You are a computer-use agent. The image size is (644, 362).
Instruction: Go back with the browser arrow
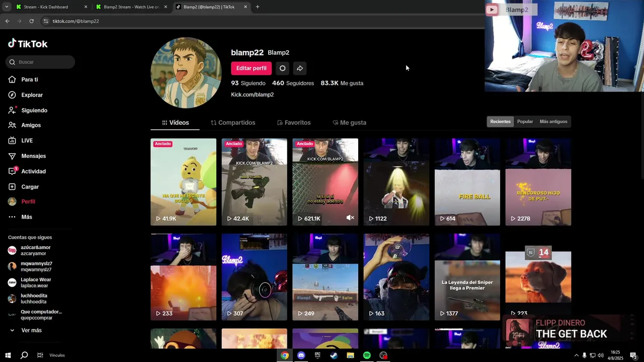point(7,21)
